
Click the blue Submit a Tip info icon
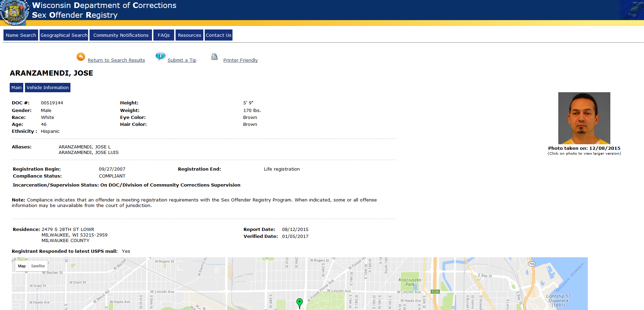click(160, 56)
